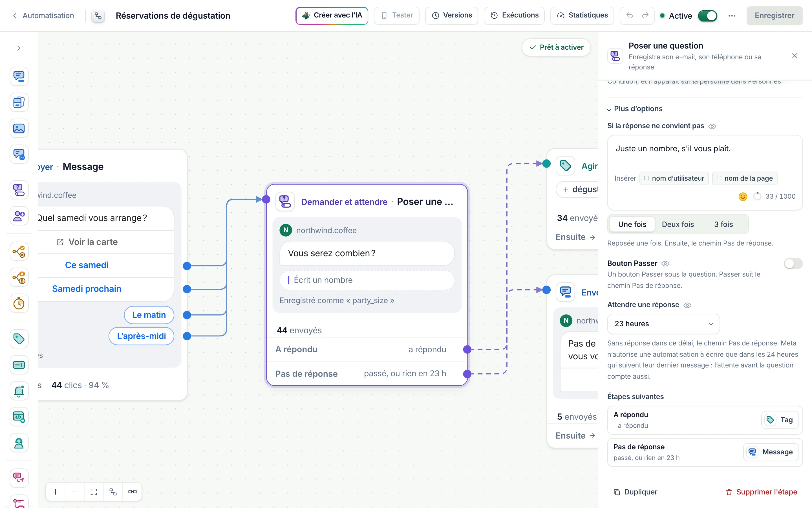Select the condition branch icon in sidebar
Image resolution: width=812 pixels, height=508 pixels.
pos(19,251)
